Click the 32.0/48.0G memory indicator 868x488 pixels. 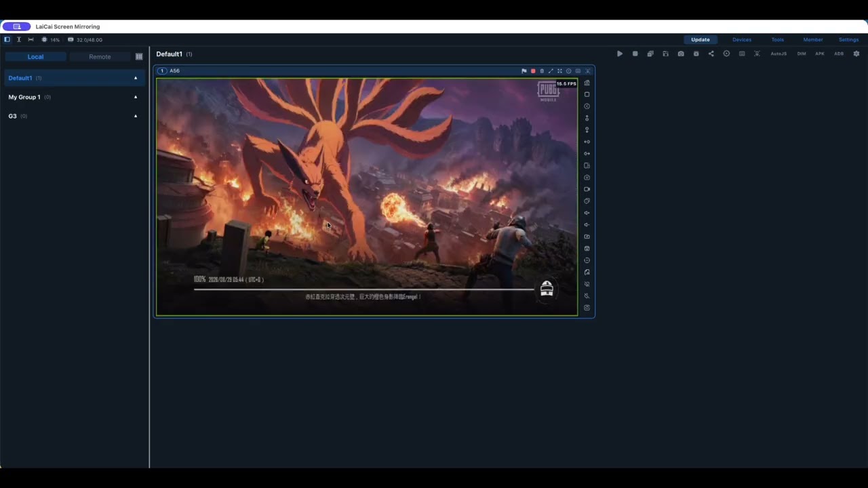click(x=85, y=39)
